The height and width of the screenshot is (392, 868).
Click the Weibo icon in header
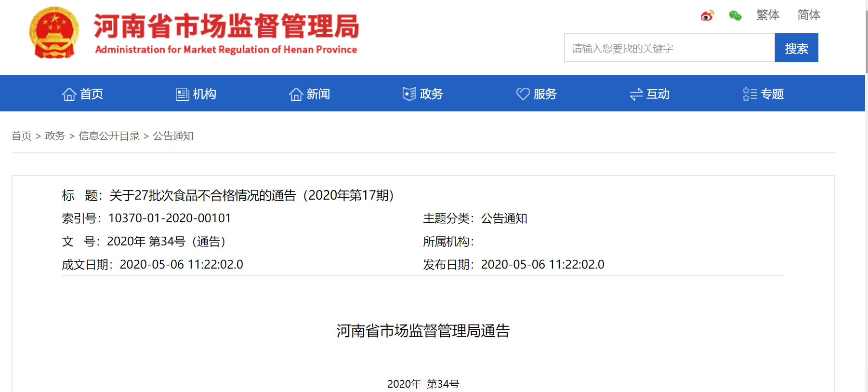(707, 16)
